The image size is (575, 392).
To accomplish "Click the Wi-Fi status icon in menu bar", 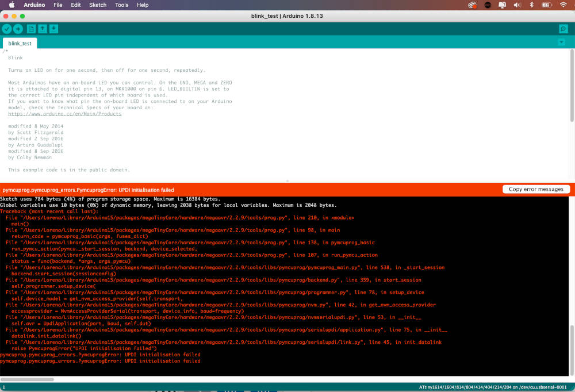I will pyautogui.click(x=563, y=5).
